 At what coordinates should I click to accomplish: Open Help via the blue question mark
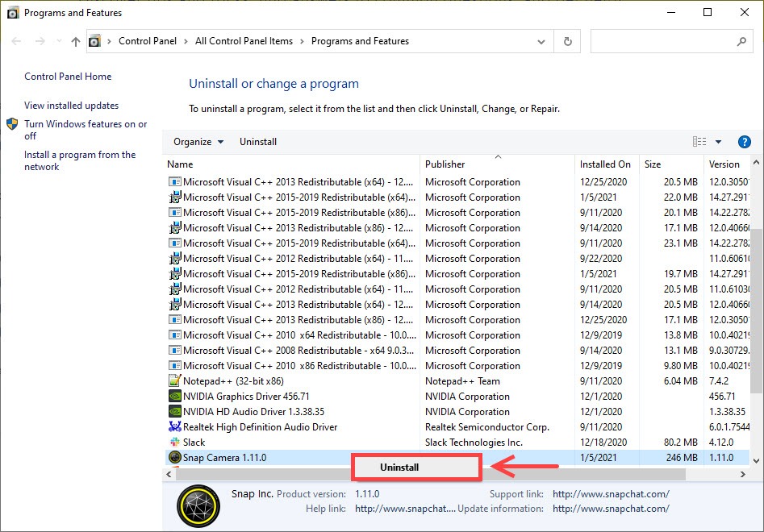(744, 141)
